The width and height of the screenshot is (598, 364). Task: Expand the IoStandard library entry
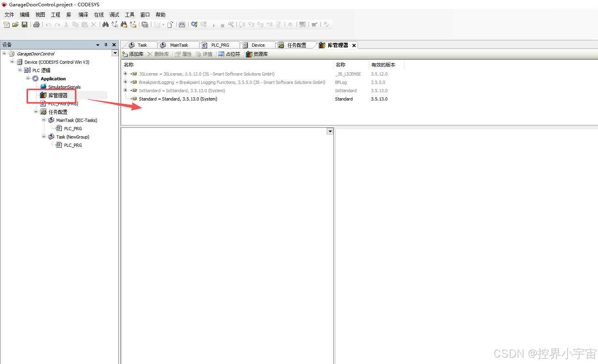[125, 90]
